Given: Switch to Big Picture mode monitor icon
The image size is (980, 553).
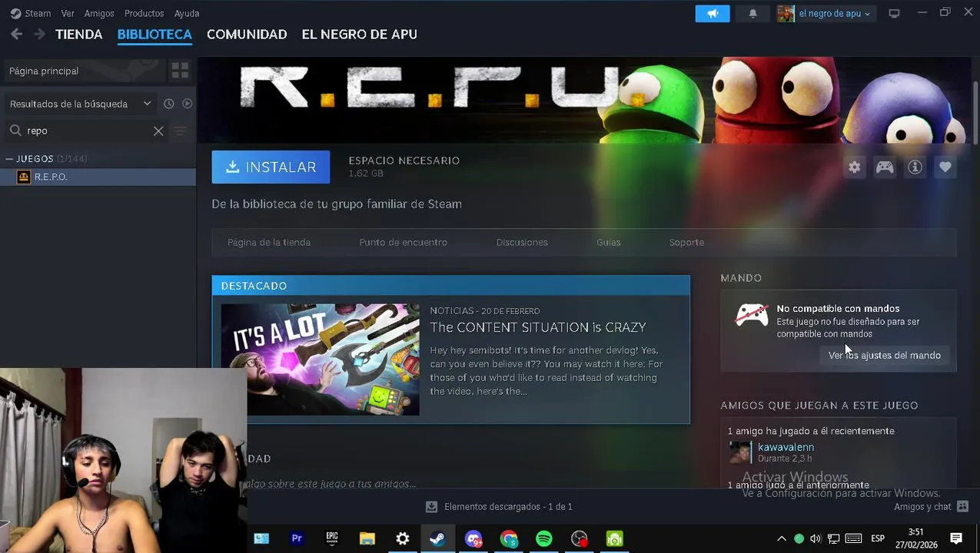Looking at the screenshot, I should 894,14.
